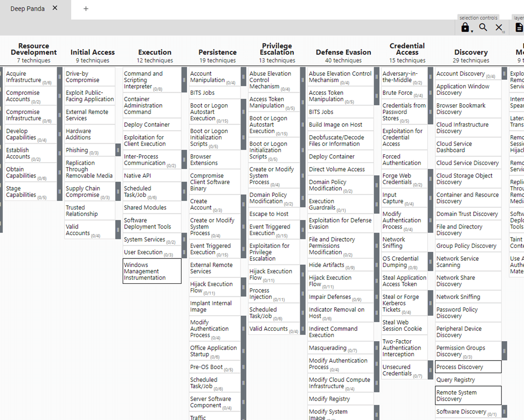Expand Phishing sub-techniques bar
The image size is (524, 420).
[x=118, y=150]
